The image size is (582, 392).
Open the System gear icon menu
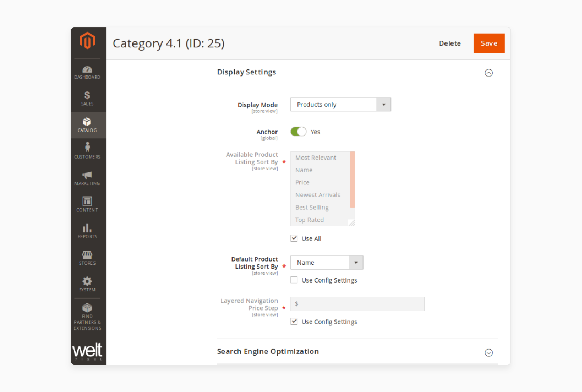(x=87, y=284)
